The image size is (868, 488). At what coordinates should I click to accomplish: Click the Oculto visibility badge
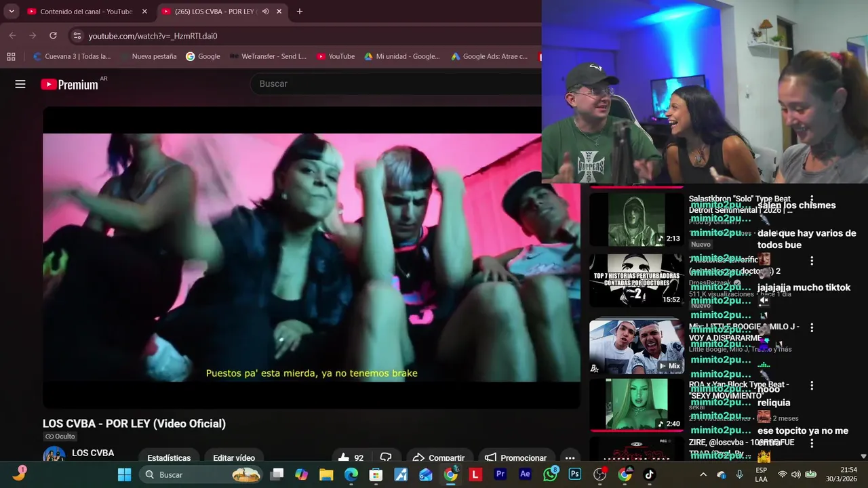60,436
